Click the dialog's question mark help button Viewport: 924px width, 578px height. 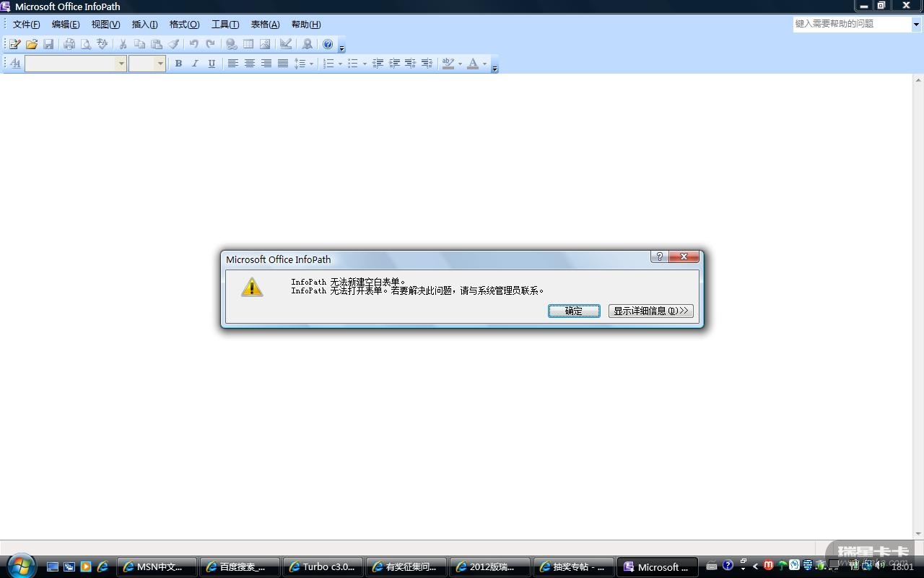659,256
